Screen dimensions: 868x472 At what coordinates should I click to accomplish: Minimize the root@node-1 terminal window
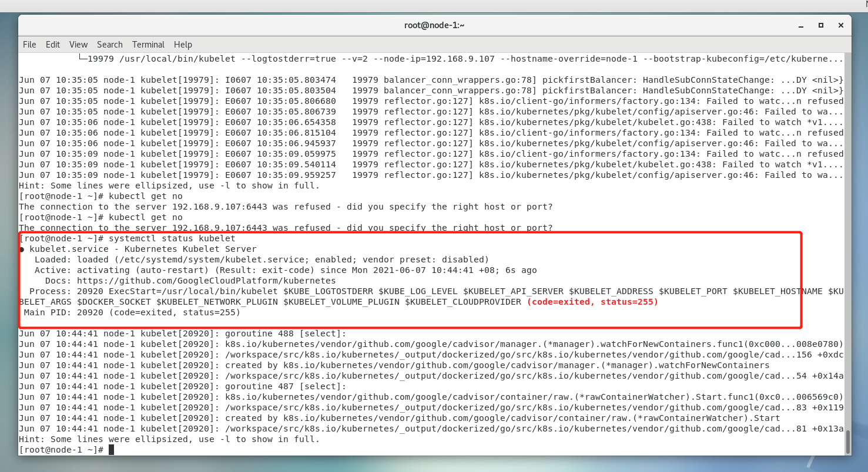click(x=802, y=25)
